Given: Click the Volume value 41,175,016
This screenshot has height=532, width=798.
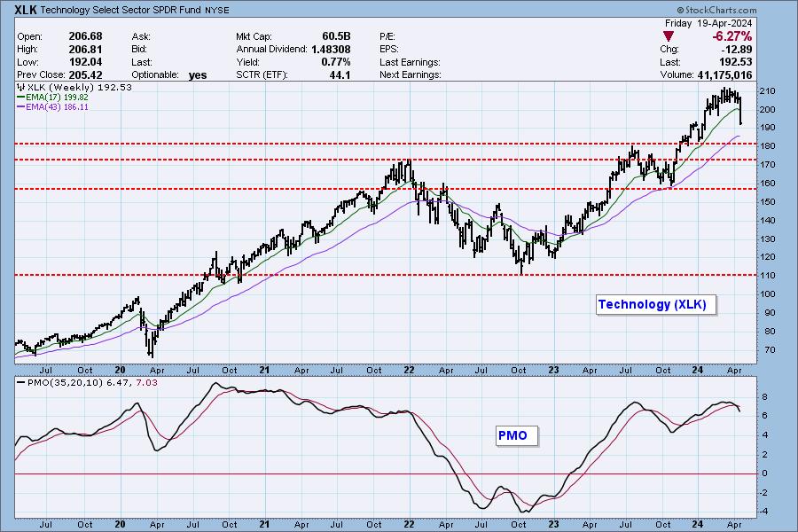Looking at the screenshot, I should (724, 74).
